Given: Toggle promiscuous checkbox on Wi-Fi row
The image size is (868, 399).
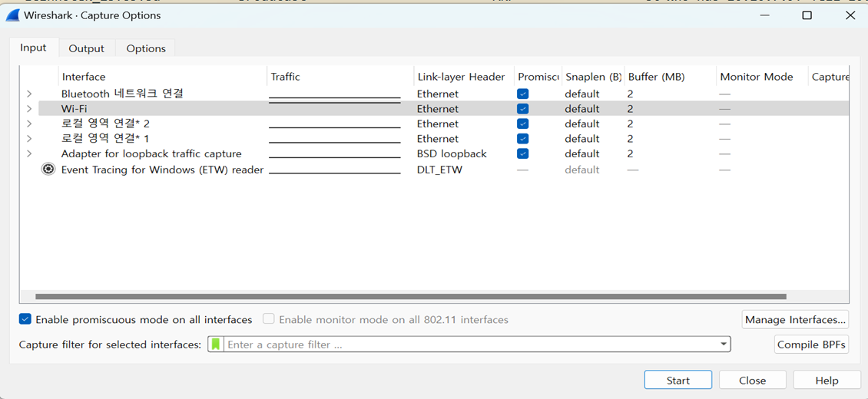Looking at the screenshot, I should 522,109.
